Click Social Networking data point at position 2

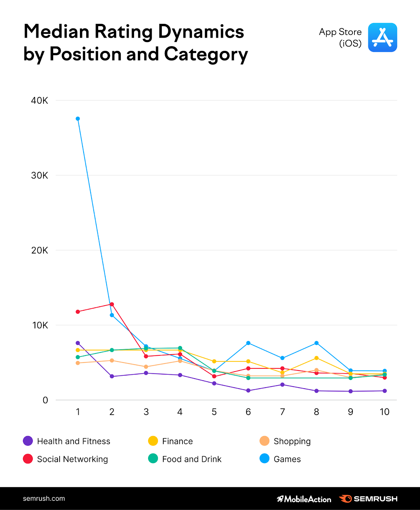click(x=112, y=304)
